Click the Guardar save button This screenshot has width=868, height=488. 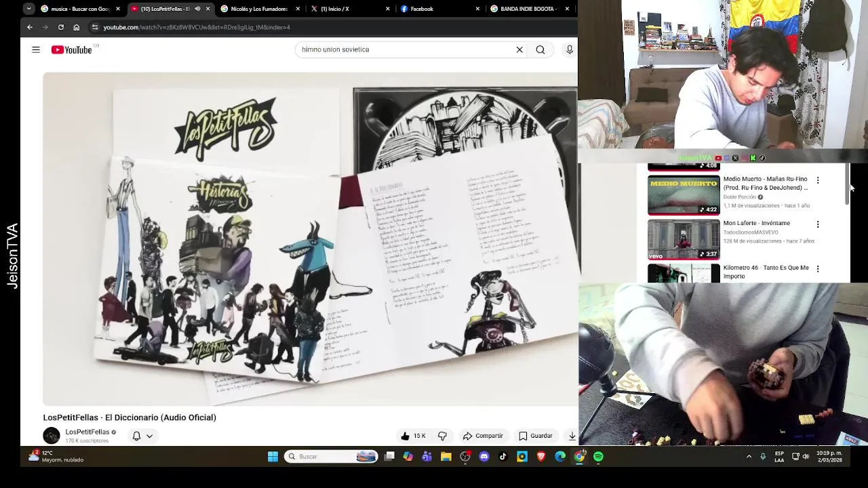pos(535,436)
